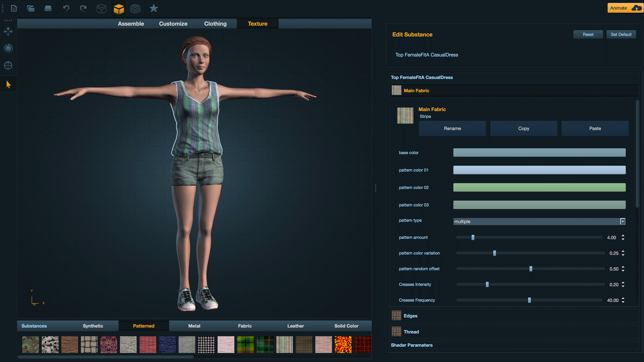This screenshot has height=362, width=644.
Task: Switch to the Clothing tab
Action: [x=215, y=23]
